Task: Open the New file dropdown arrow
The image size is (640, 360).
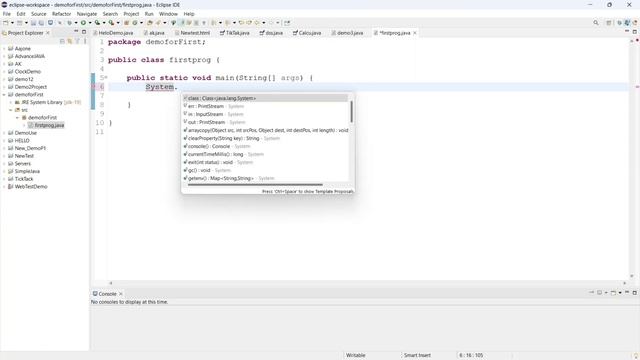Action: (12, 23)
